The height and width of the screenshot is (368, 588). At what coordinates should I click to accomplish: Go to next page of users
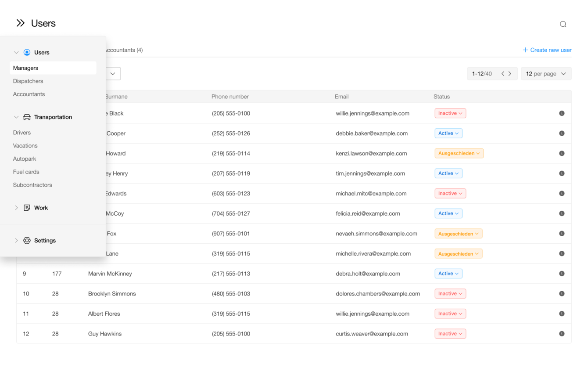coord(510,74)
